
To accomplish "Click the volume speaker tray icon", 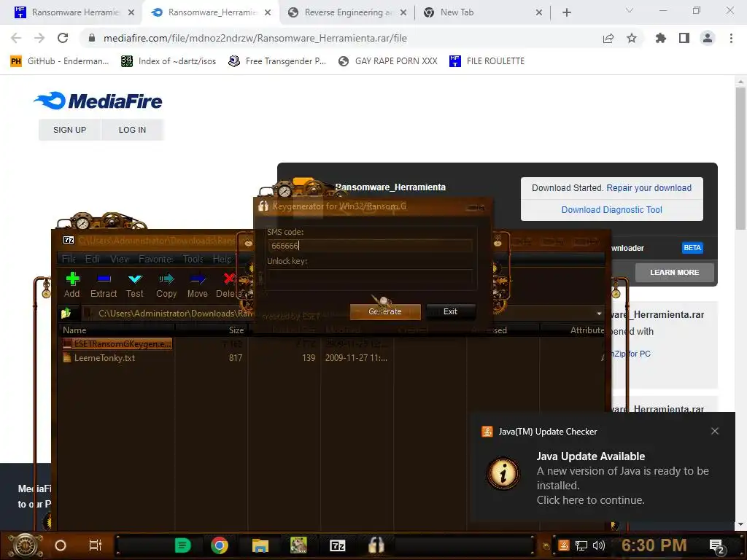I will (x=598, y=545).
